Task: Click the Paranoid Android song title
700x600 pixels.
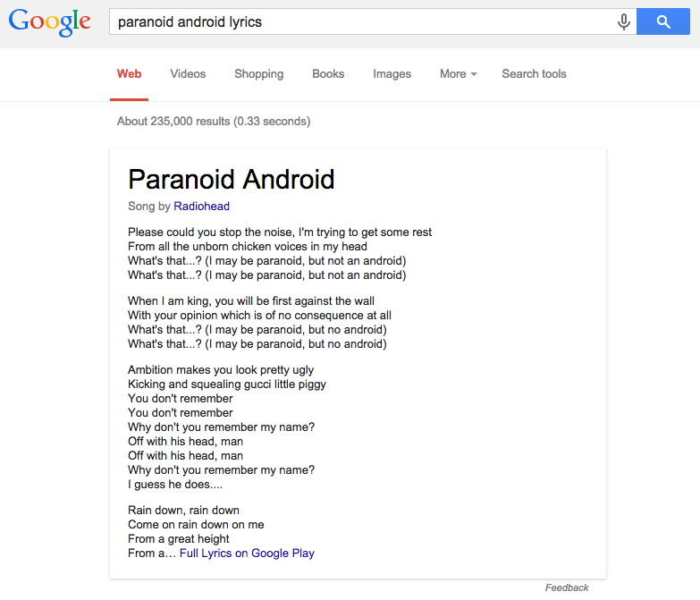Action: tap(231, 180)
